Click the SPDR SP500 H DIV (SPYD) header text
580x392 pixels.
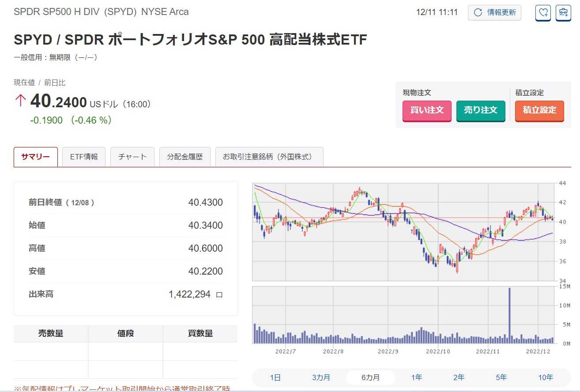tap(101, 12)
